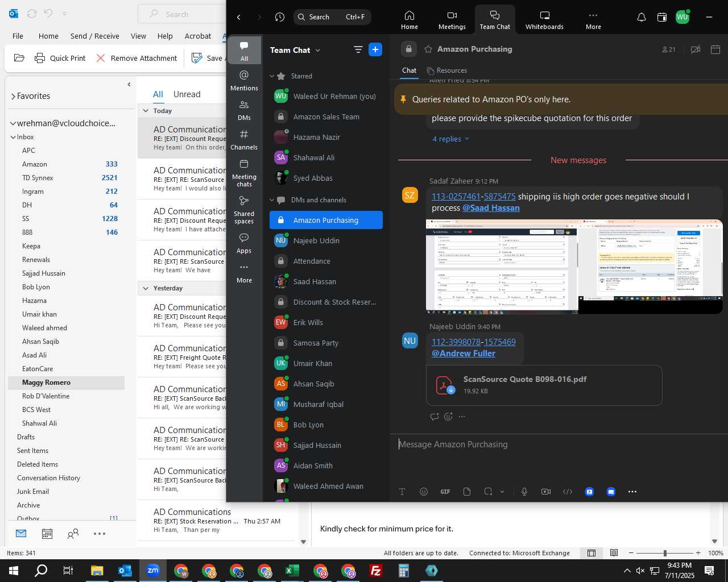
Task: Insert a GIF in message
Action: click(445, 492)
